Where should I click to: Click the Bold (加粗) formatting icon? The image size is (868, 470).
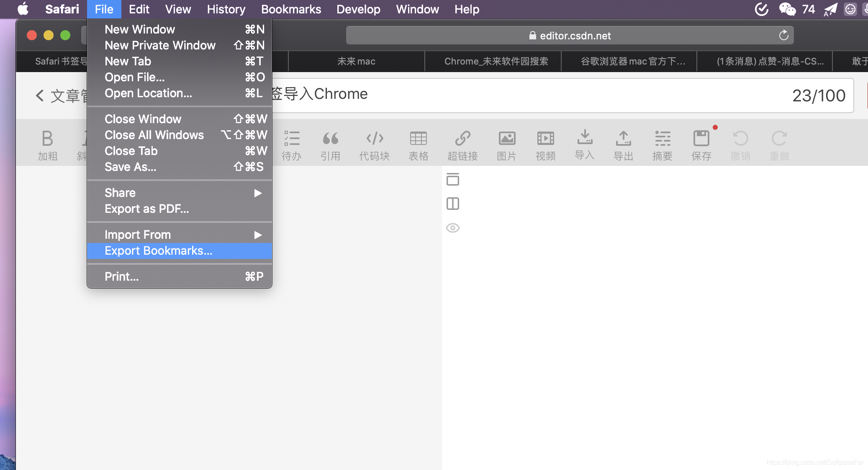[x=47, y=145]
